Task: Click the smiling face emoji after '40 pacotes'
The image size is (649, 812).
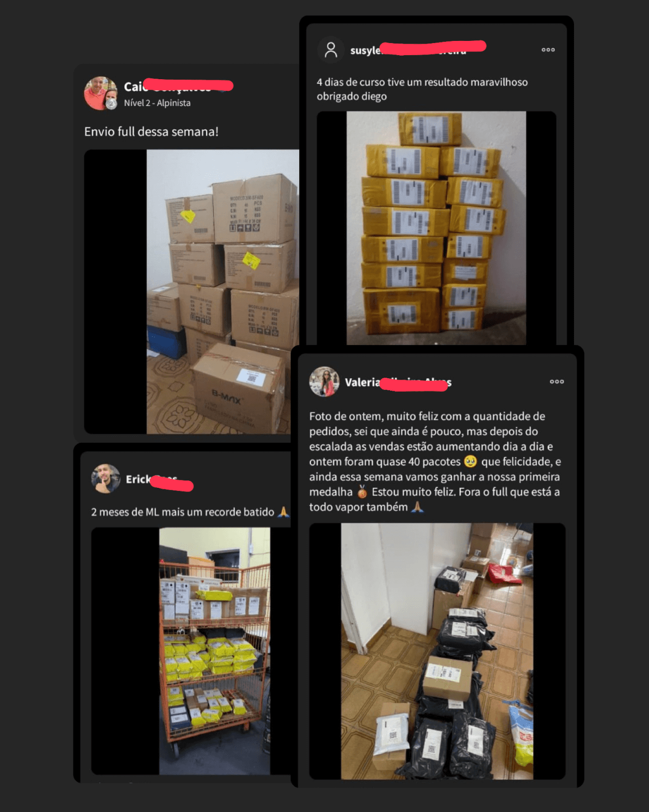Action: click(x=471, y=462)
